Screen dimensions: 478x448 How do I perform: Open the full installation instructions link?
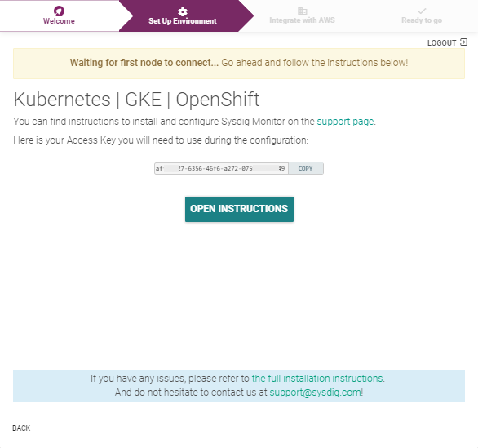(317, 379)
